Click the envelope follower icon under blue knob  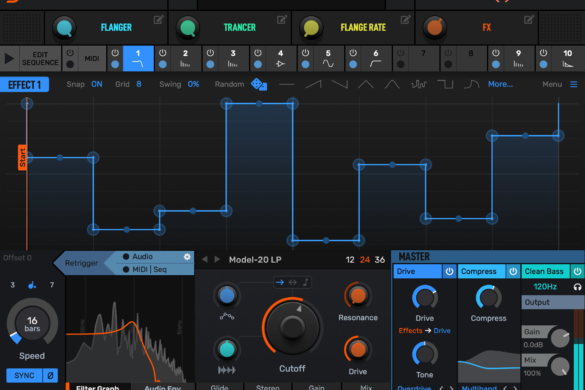click(227, 316)
